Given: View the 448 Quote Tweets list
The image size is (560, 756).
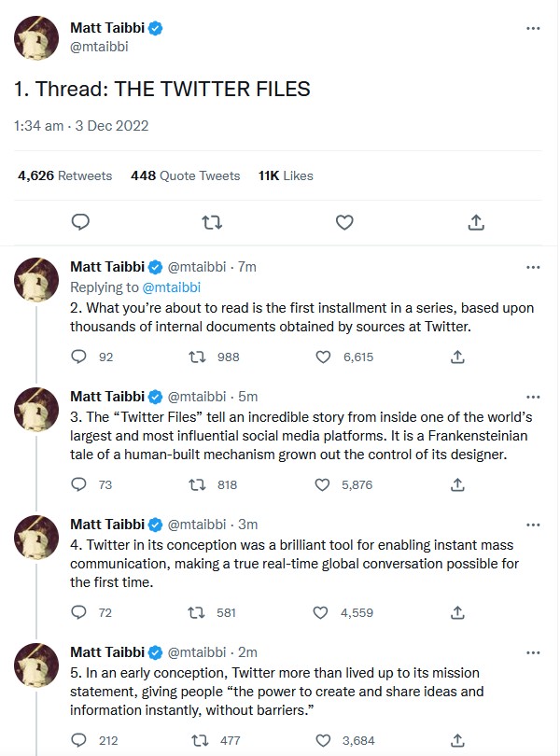Looking at the screenshot, I should click(185, 175).
